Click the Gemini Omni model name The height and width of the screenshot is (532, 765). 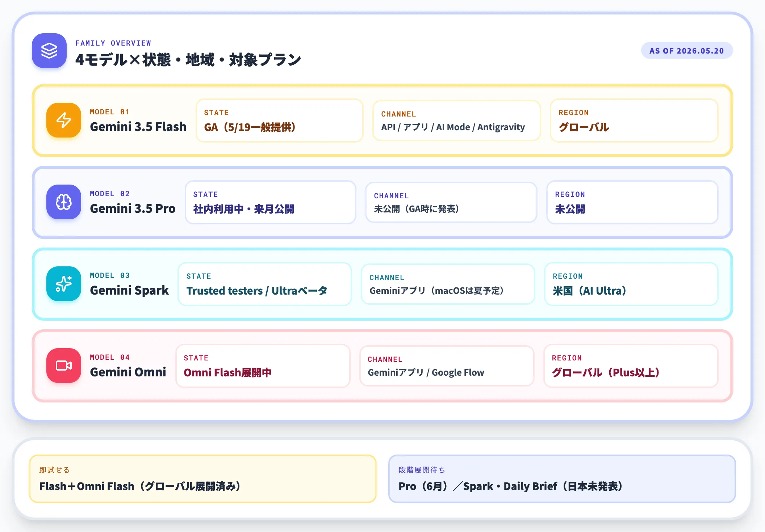(x=128, y=372)
